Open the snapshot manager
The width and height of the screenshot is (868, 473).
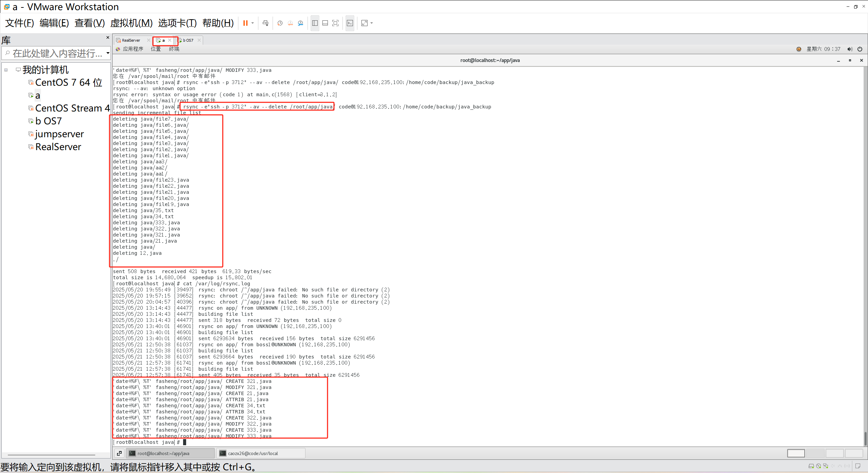pyautogui.click(x=300, y=23)
